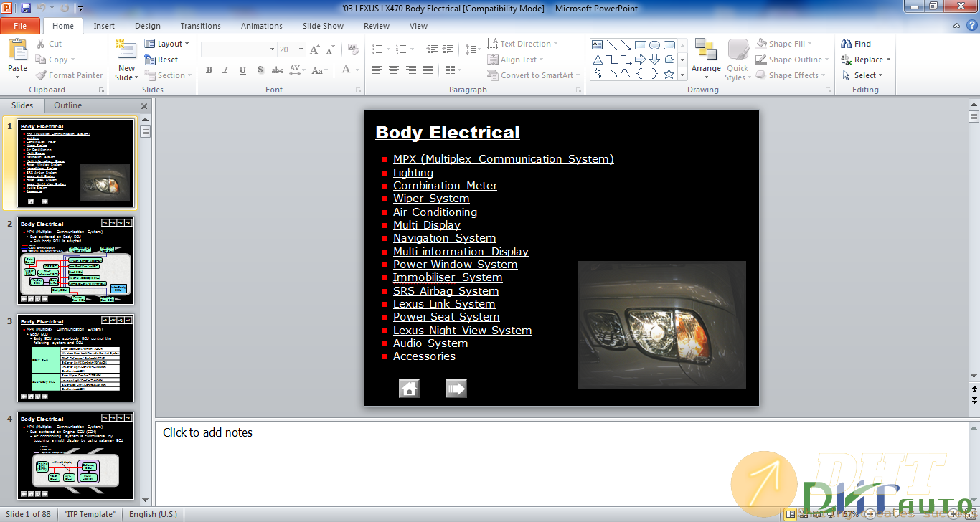Click the Paste icon

pos(17,50)
